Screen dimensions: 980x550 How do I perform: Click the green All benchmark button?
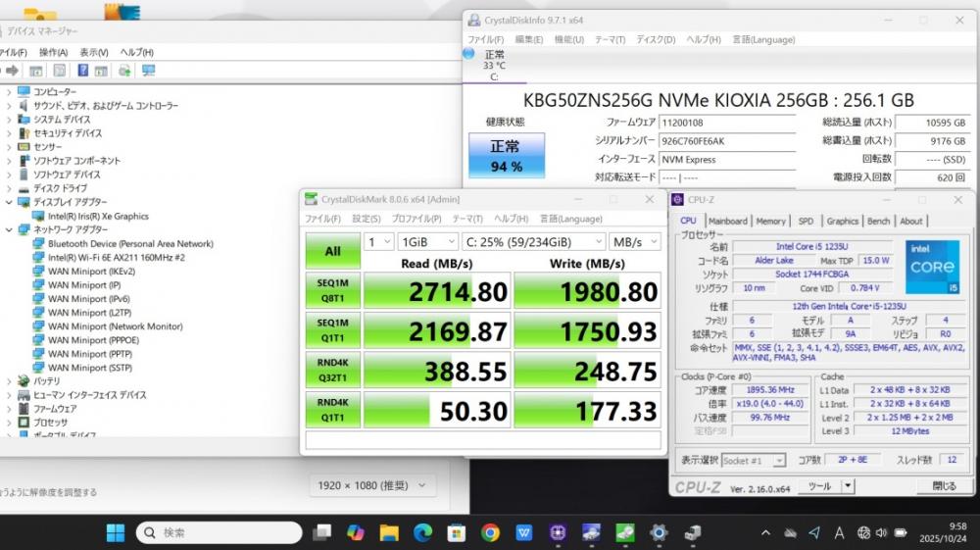point(332,251)
